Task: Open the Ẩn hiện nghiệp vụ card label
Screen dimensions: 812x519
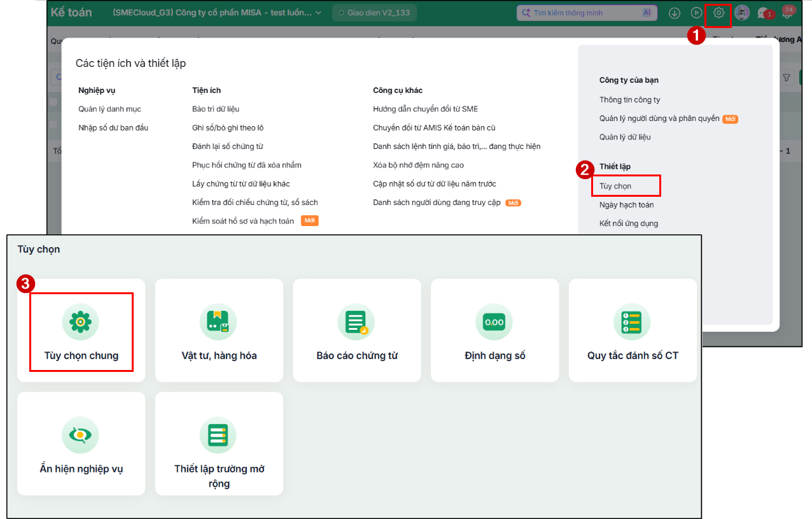Action: [81, 469]
